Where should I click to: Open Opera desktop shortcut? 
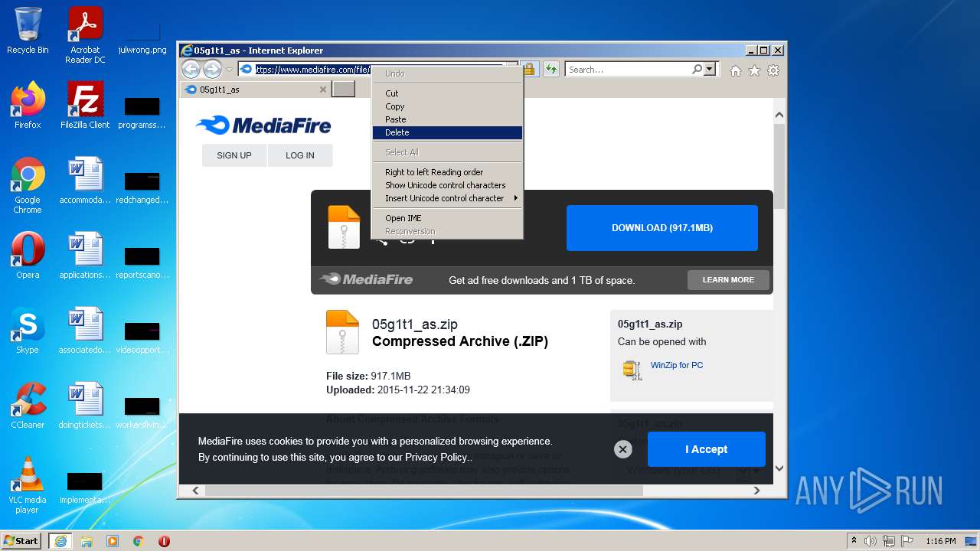(28, 256)
